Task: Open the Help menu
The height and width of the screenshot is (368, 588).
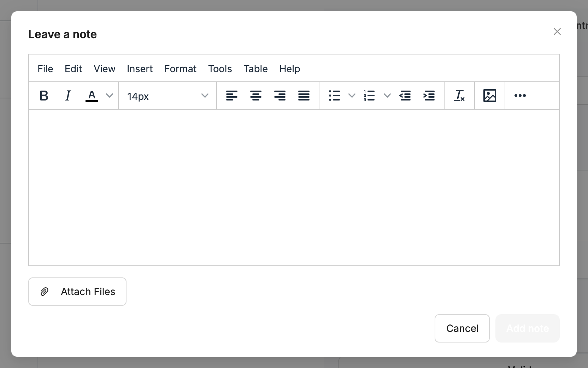Action: (289, 69)
